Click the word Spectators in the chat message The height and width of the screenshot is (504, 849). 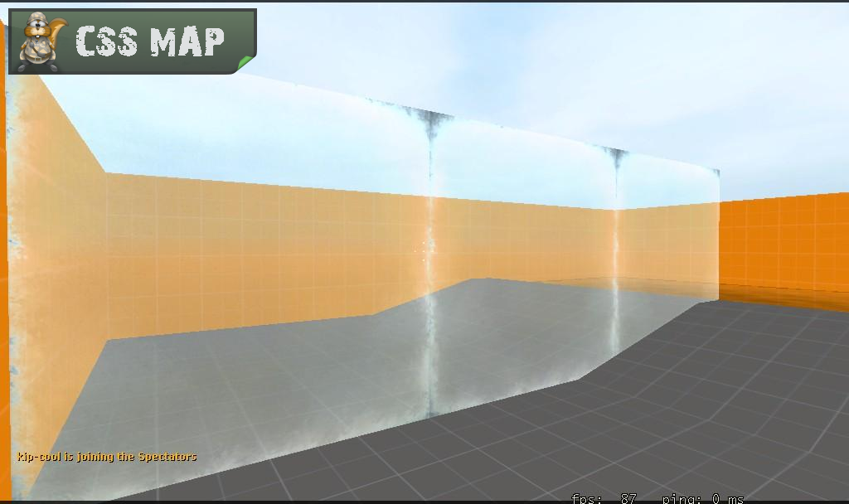coord(167,457)
